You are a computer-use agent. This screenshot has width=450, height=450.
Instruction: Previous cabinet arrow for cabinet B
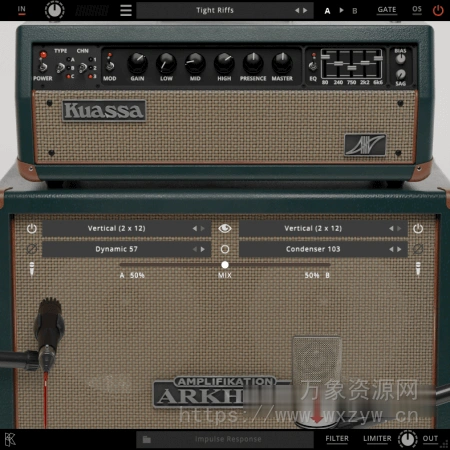(x=391, y=229)
